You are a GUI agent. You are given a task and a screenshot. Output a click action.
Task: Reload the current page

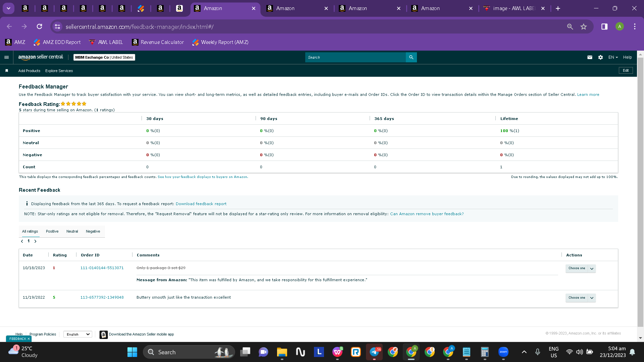[39, 26]
